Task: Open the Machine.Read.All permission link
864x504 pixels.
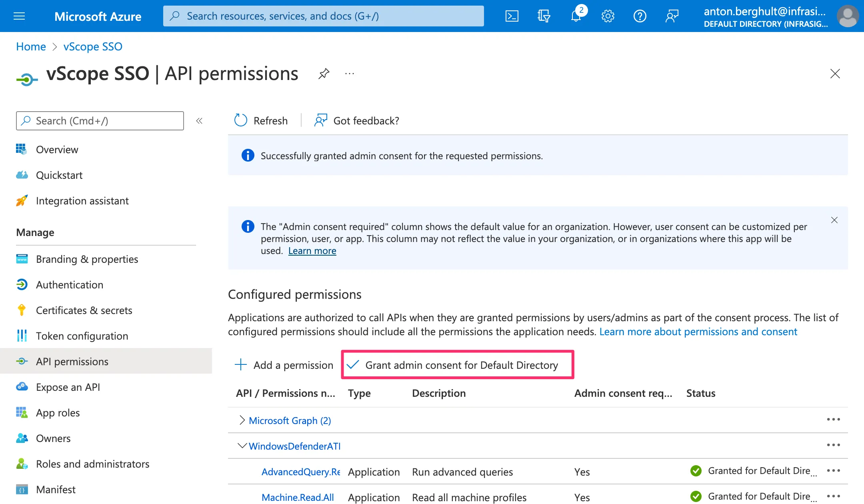Action: pos(298,497)
